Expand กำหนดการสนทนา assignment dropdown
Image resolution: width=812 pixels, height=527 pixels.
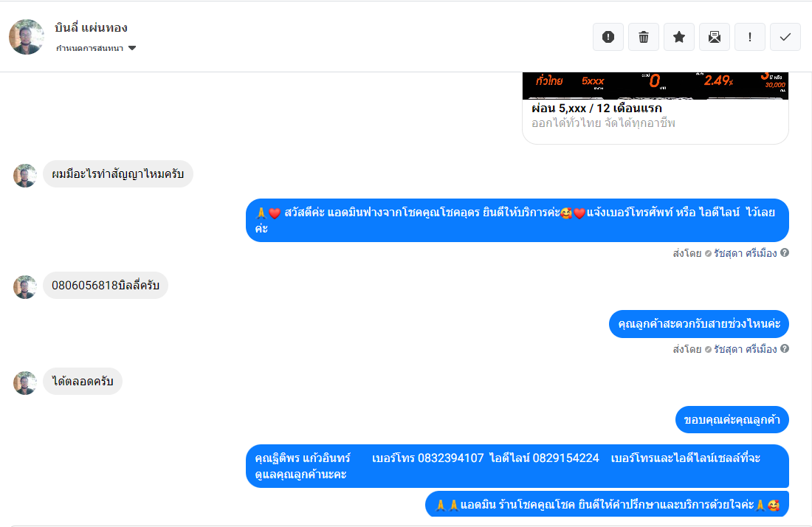click(x=96, y=48)
